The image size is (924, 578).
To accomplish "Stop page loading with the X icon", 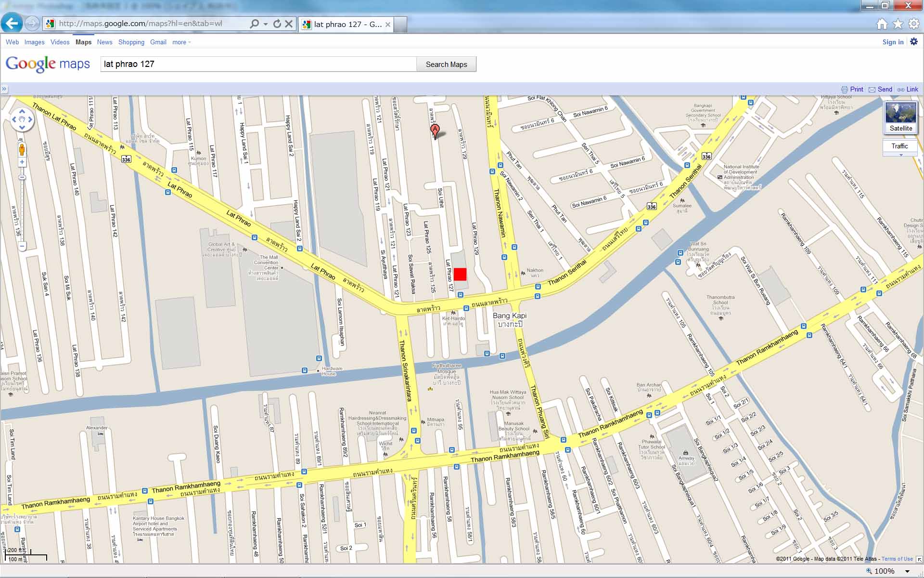I will (x=289, y=24).
